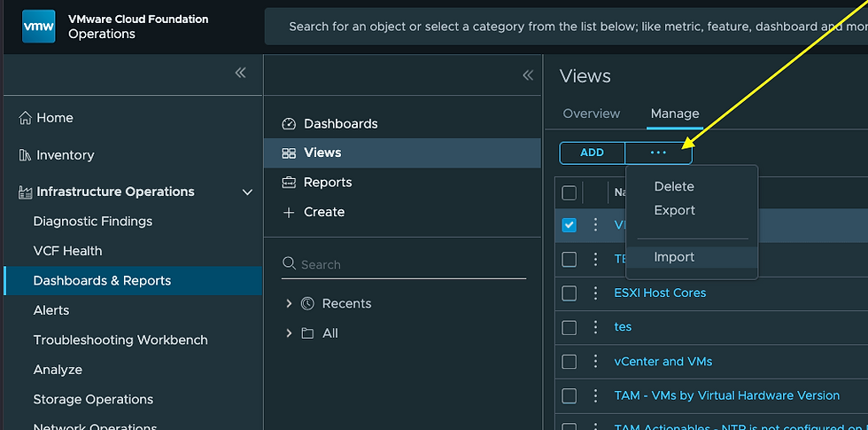This screenshot has width=868, height=430.
Task: Open row actions for vCenter and VMs
Action: point(595,362)
